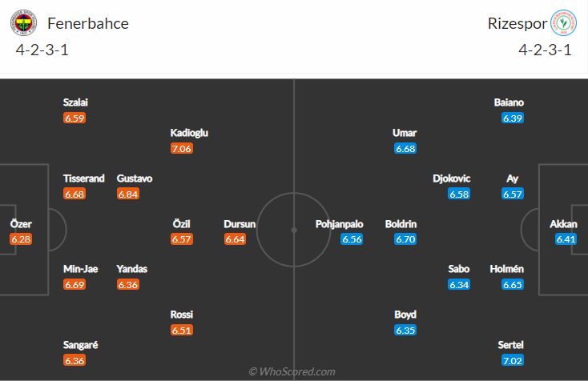
Task: Open player Szalai's name label
Action: 78,102
